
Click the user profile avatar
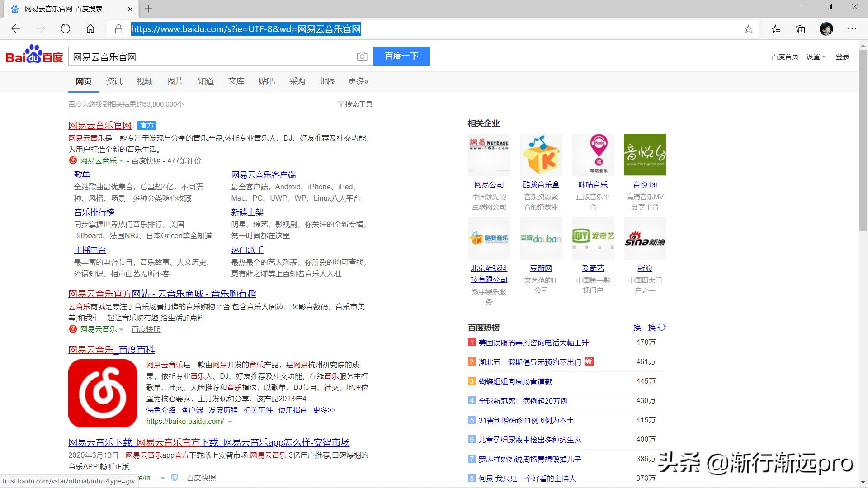click(826, 29)
